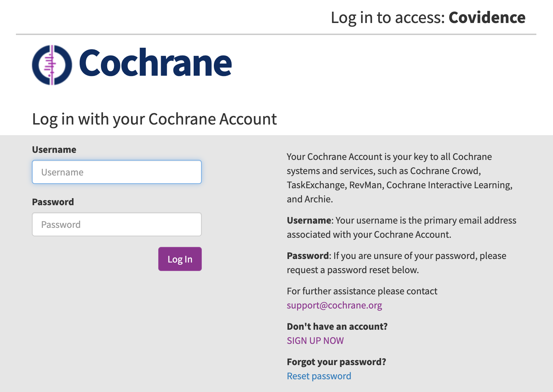Click the "Log in with your Cochrane Account" heading

click(154, 119)
